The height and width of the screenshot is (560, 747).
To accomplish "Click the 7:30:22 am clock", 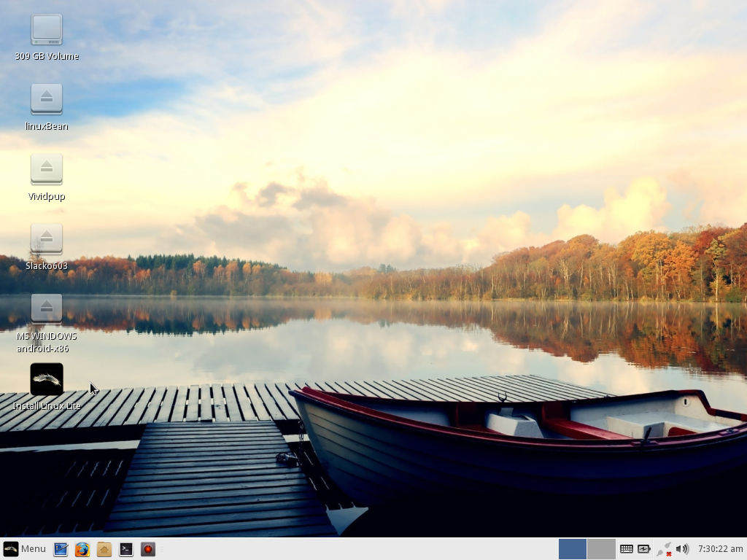I will pos(720,549).
